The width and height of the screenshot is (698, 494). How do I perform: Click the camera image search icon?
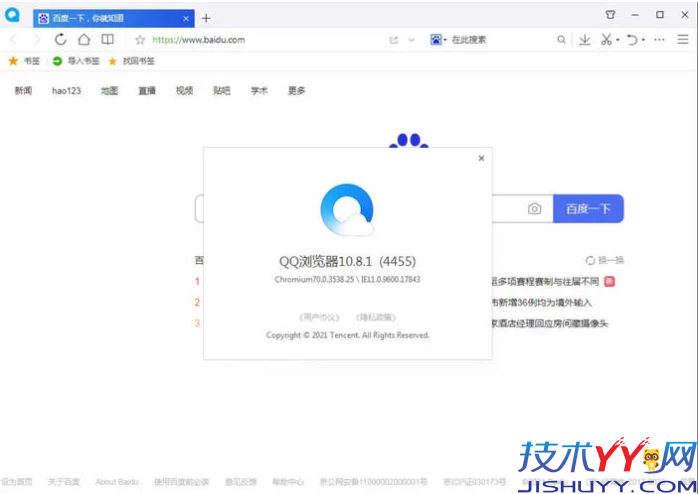click(x=534, y=208)
